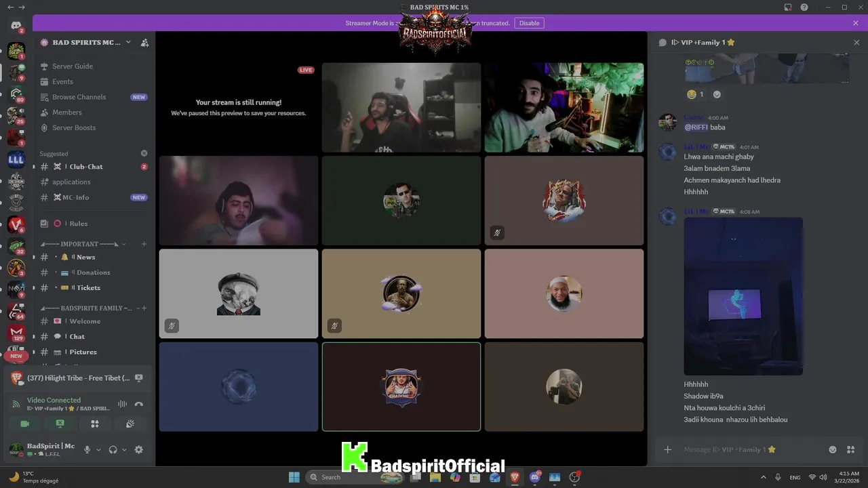Open soundboard button
This screenshot has height=488, width=868.
(130, 424)
